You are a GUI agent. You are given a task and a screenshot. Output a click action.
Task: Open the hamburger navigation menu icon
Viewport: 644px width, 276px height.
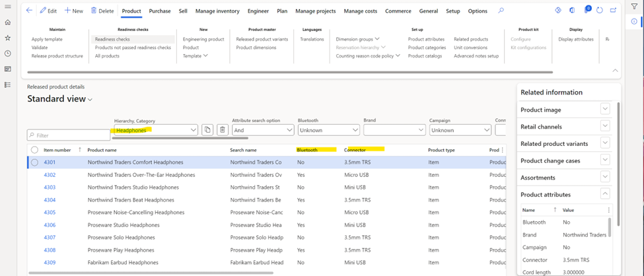[7, 7]
